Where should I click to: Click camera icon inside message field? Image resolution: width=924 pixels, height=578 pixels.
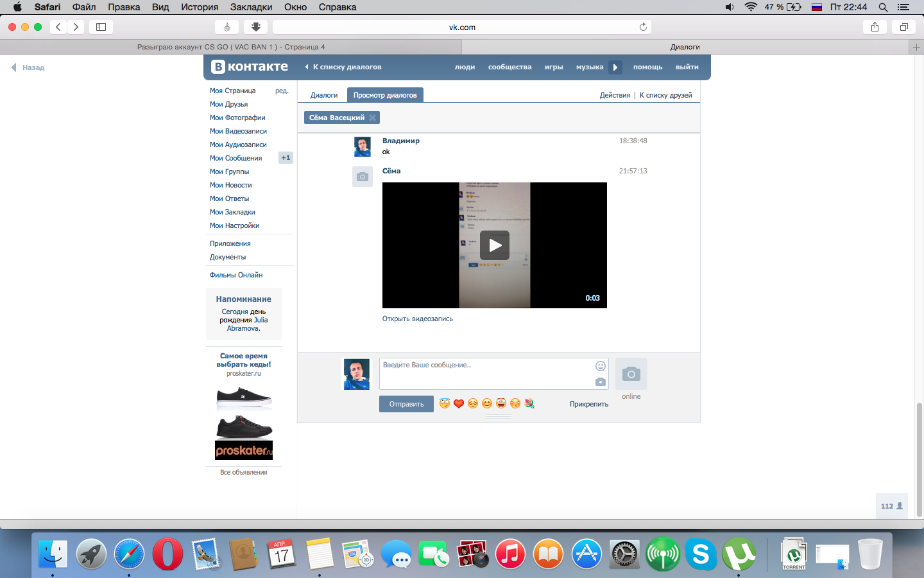[601, 381]
